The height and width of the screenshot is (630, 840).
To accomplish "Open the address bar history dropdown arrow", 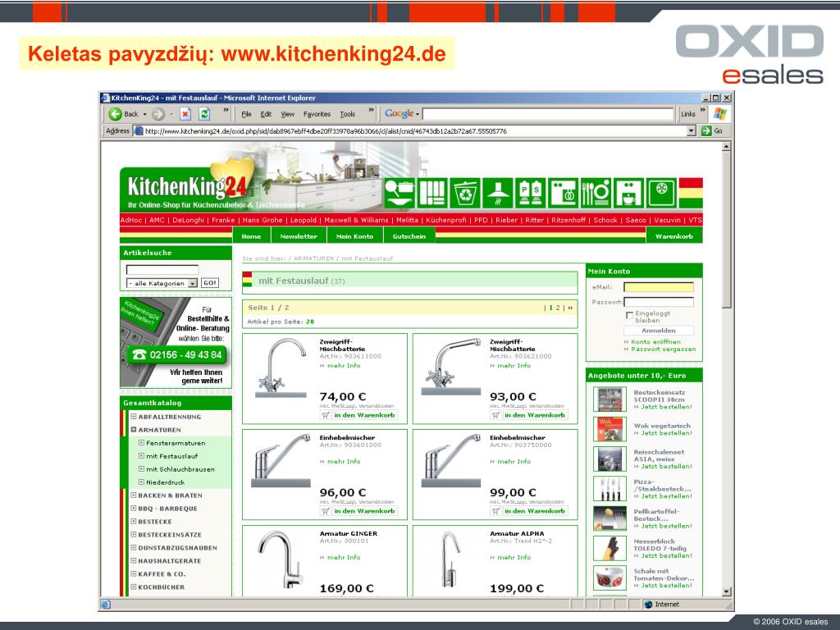I will [x=691, y=130].
